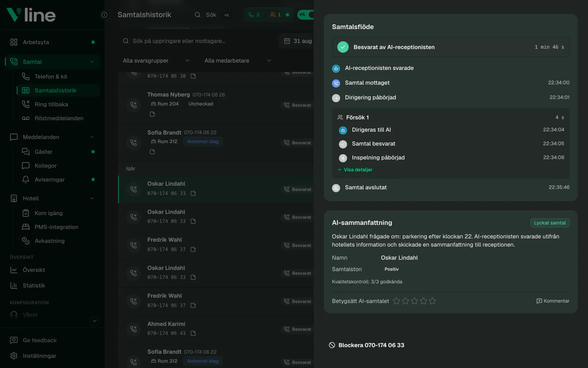Click the queue people indicator
This screenshot has height=368, width=588.
(275, 15)
